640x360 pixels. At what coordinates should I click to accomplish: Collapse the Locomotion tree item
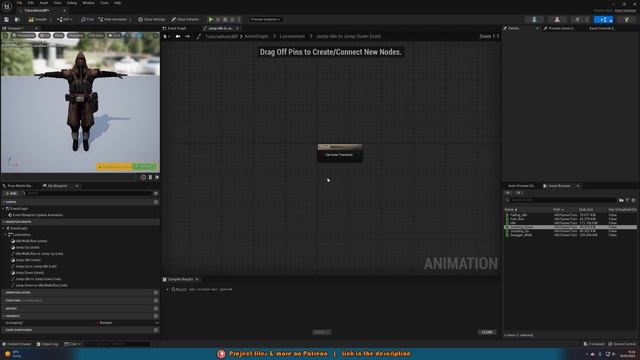pos(6,235)
